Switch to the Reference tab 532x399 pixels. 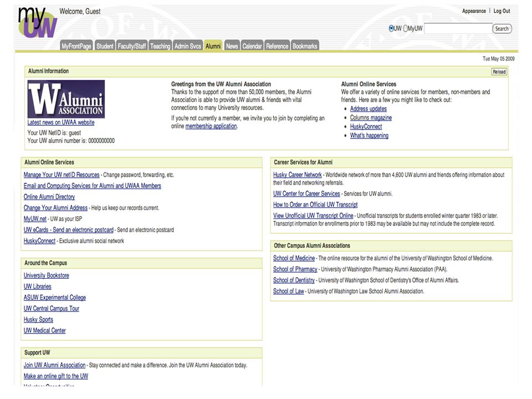click(x=277, y=46)
